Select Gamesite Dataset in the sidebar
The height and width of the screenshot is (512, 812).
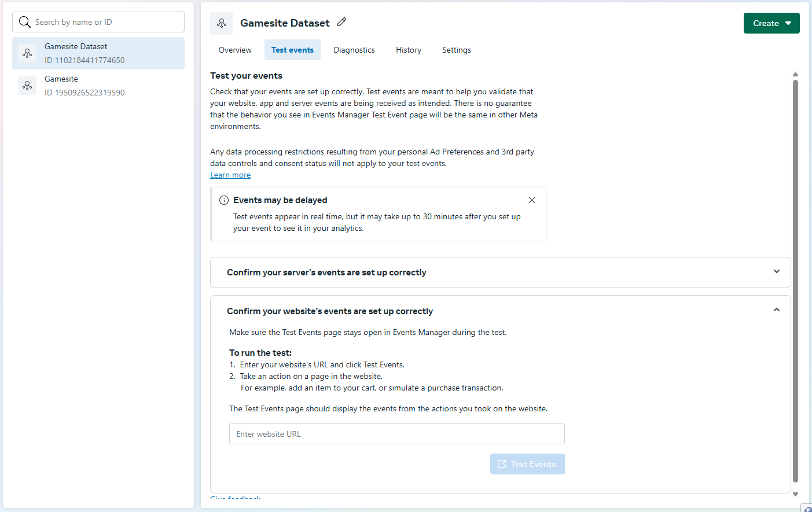(98, 53)
